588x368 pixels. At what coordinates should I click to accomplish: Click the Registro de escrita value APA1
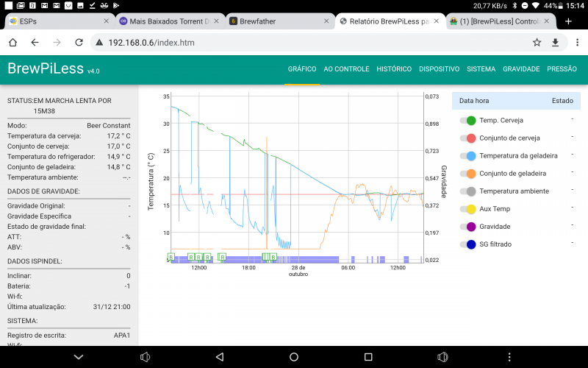122,336
